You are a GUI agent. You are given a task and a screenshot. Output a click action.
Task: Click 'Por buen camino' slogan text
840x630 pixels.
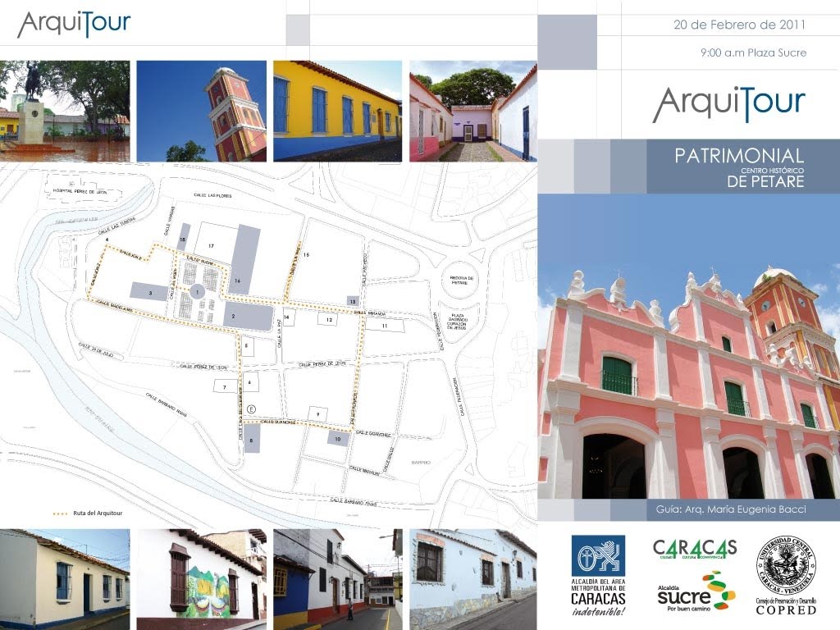(x=688, y=609)
